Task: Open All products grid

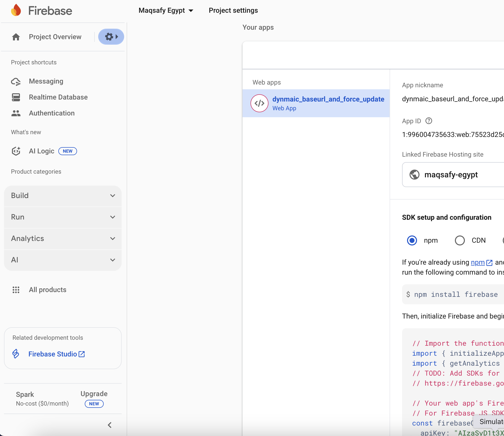Action: coord(47,290)
